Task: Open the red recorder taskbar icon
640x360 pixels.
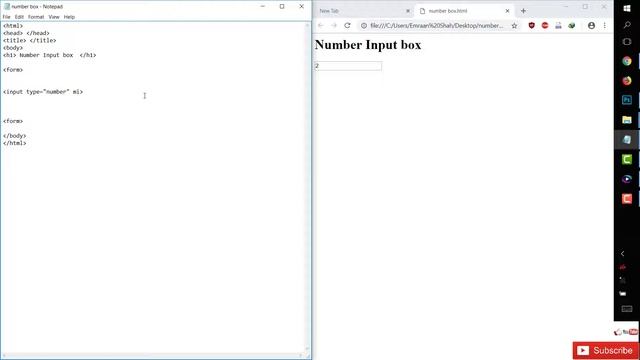Action: click(x=627, y=199)
